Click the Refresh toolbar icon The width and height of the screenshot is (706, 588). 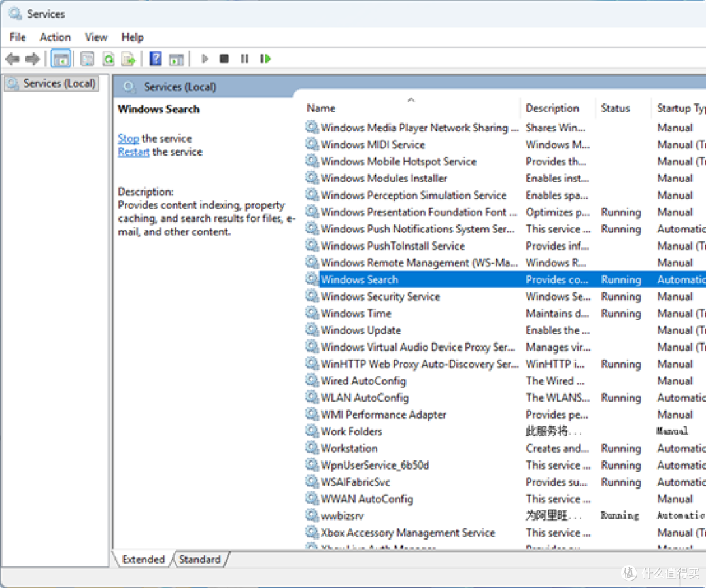coord(109,59)
